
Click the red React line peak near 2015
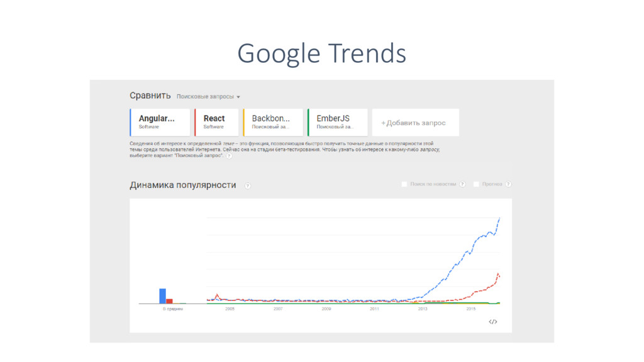[498, 273]
